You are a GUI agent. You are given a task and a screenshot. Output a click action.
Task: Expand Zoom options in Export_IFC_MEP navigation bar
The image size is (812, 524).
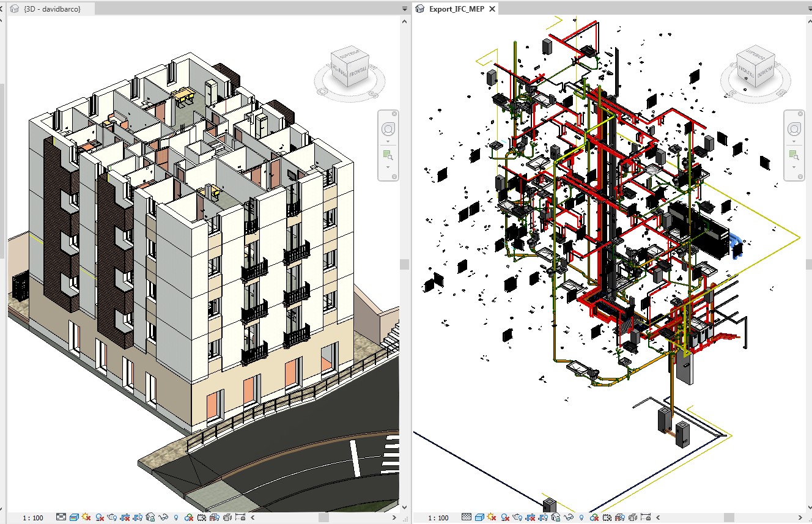pyautogui.click(x=794, y=166)
